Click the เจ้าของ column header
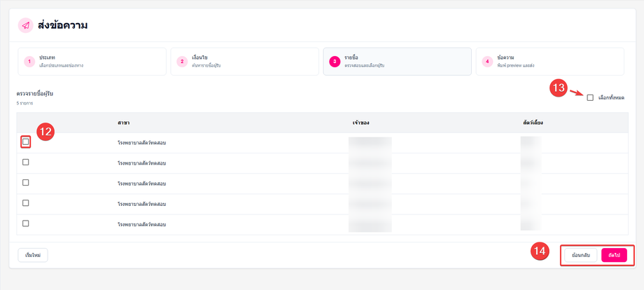Viewport: 644px width, 290px height. point(360,123)
